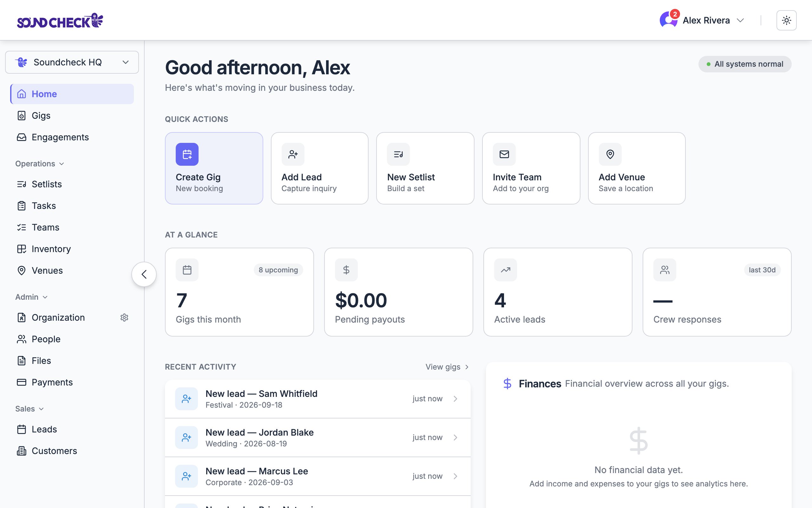Open the Soundcheck HQ organization switcher
This screenshot has width=812, height=508.
(x=72, y=62)
